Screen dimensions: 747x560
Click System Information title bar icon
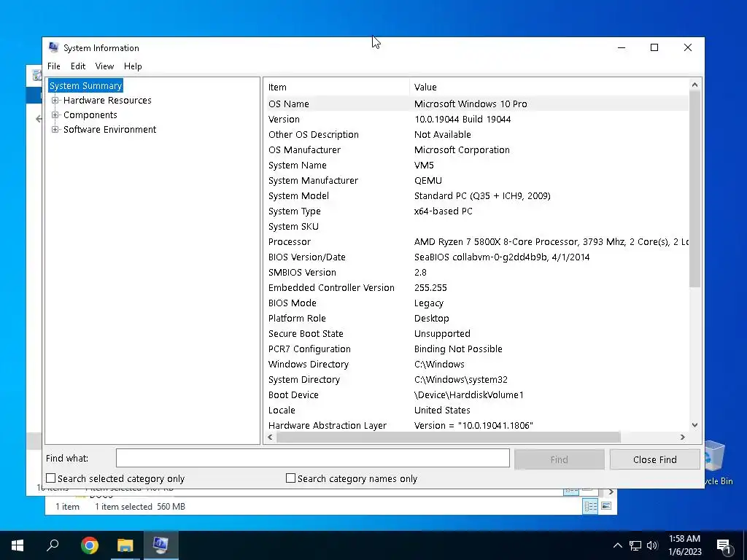54,47
